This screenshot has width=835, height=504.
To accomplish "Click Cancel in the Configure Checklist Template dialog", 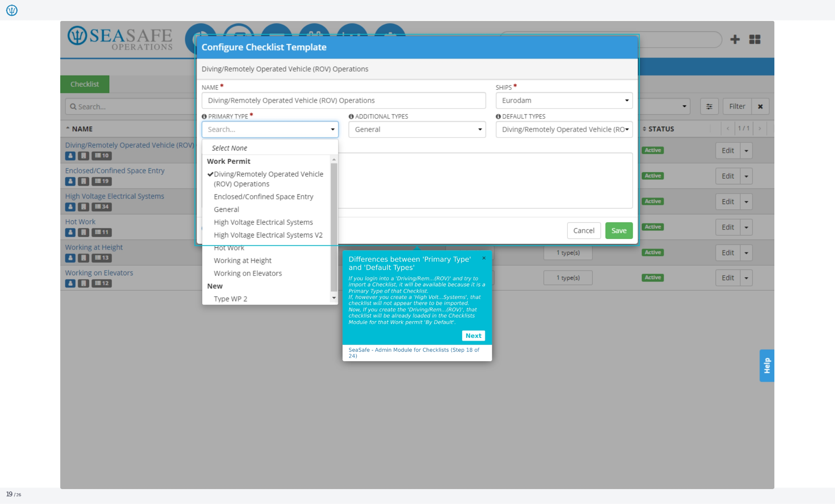I will [583, 231].
